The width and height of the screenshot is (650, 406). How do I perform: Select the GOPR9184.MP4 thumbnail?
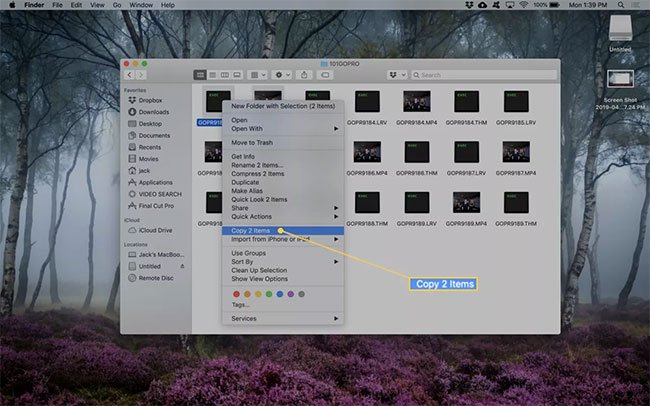pyautogui.click(x=417, y=102)
